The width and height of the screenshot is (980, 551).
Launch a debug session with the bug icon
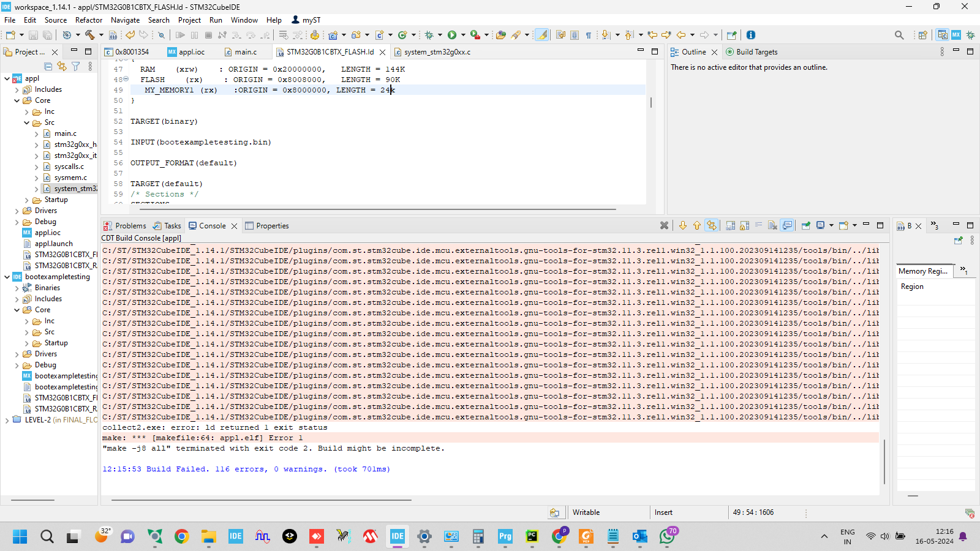pos(429,35)
